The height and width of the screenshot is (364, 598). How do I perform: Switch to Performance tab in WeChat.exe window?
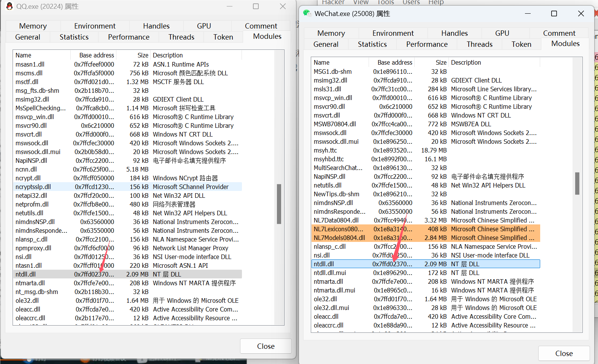427,44
